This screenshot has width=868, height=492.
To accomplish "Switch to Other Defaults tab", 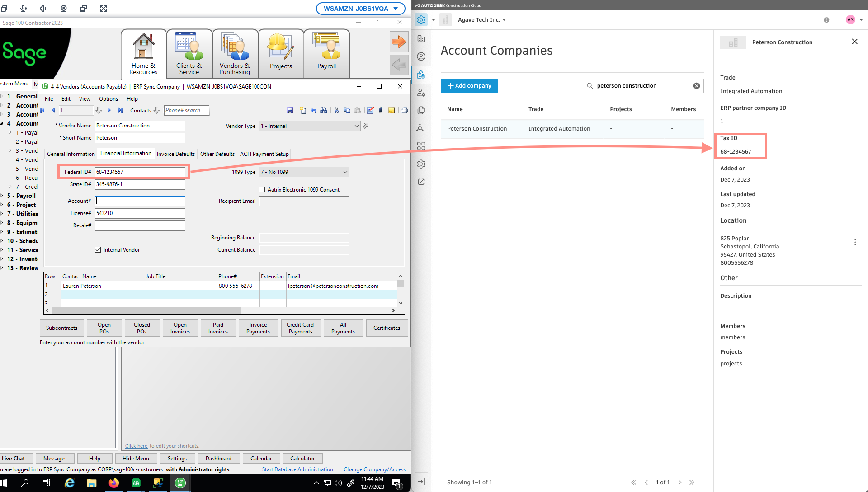I will (x=217, y=154).
